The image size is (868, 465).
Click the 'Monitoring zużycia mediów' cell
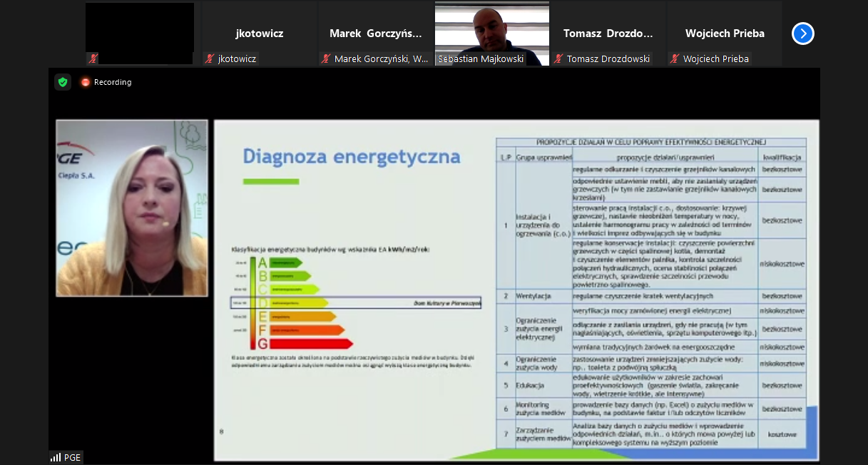543,409
